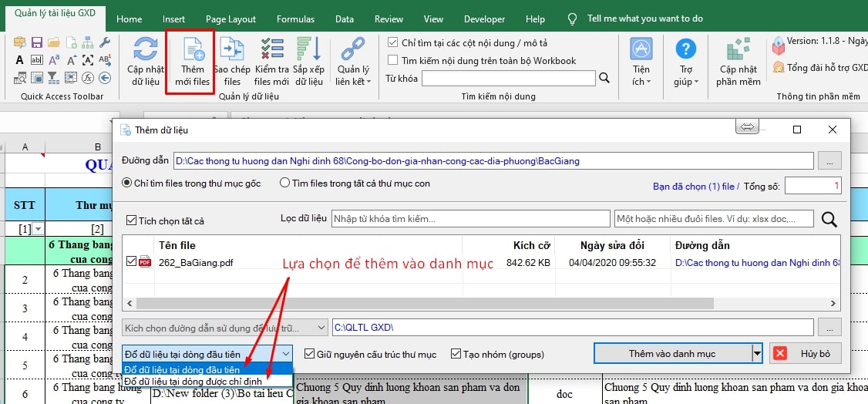Click the Trợ giúp help icon

point(685,49)
